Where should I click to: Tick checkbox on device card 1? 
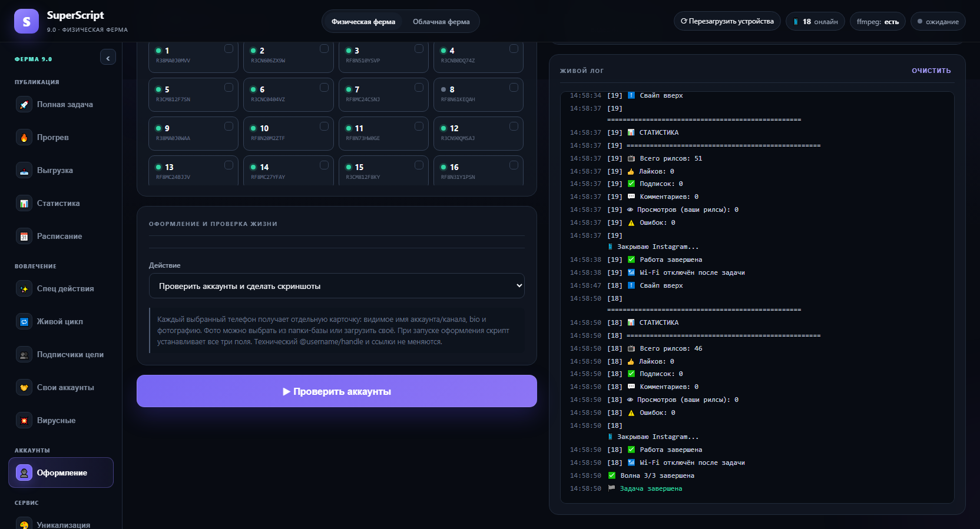click(229, 49)
